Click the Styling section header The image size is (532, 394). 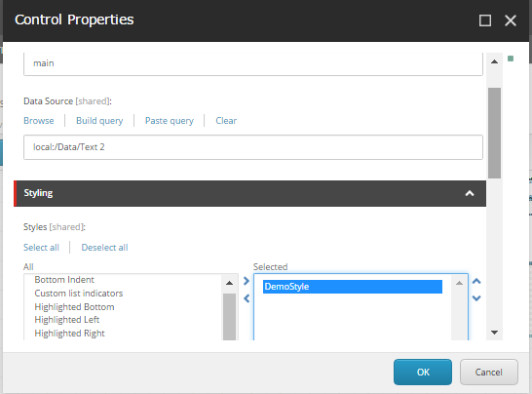(x=249, y=193)
